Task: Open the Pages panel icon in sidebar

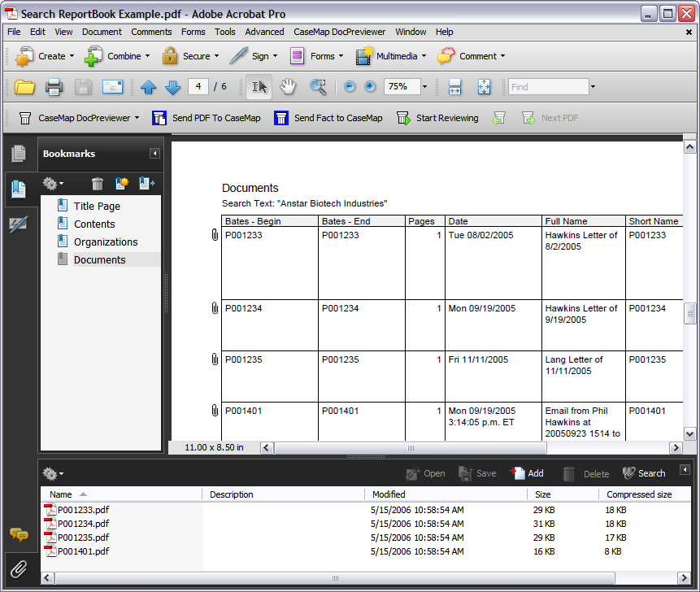Action: (19, 154)
